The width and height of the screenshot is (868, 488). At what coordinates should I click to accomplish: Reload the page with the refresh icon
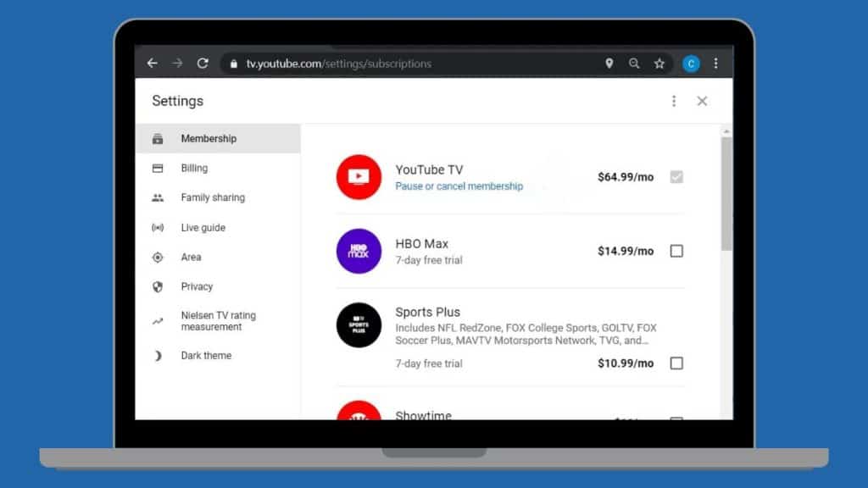[203, 64]
